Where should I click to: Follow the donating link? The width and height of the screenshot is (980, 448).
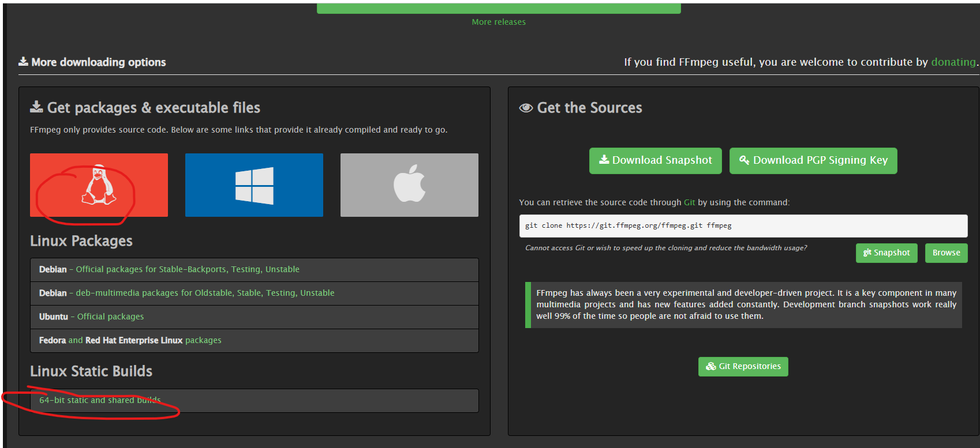(x=953, y=62)
